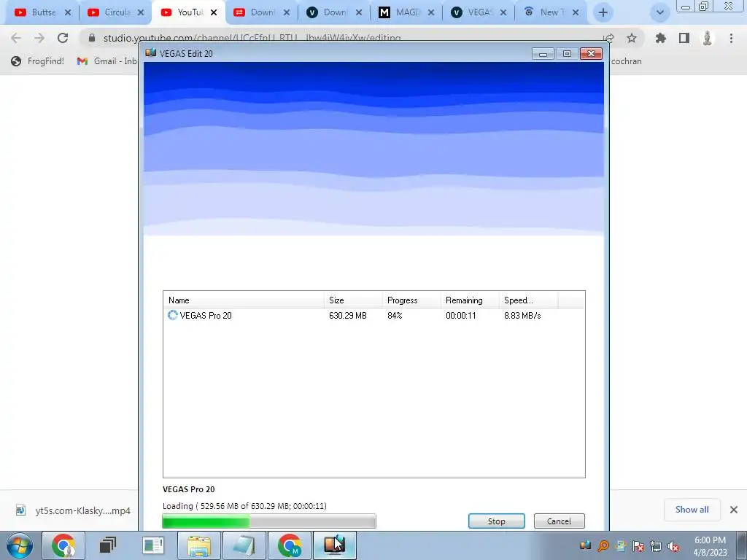Open Chrome profile avatar
The width and height of the screenshot is (747, 560).
click(708, 38)
